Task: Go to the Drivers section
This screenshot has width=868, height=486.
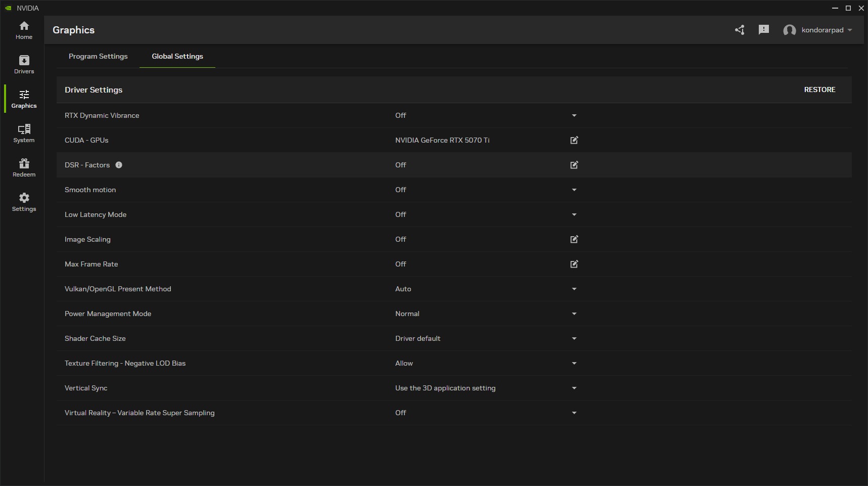Action: pos(24,65)
